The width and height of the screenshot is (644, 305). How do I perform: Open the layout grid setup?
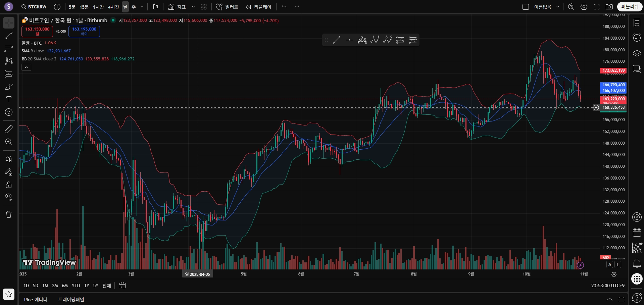coord(204,7)
